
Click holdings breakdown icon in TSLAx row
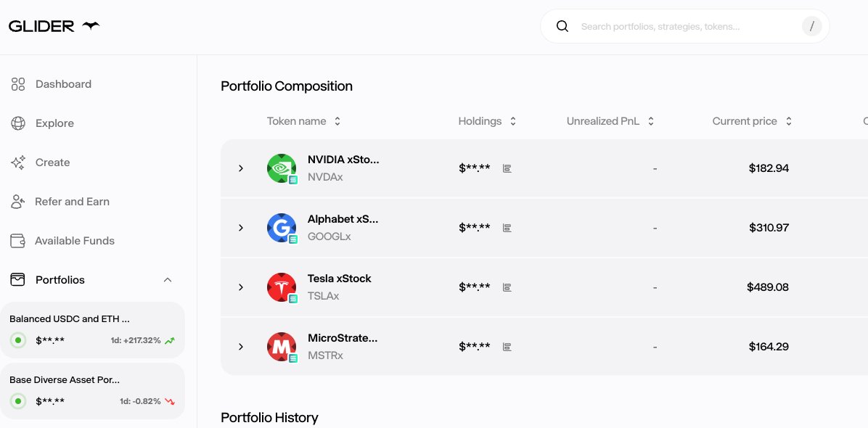tap(507, 287)
